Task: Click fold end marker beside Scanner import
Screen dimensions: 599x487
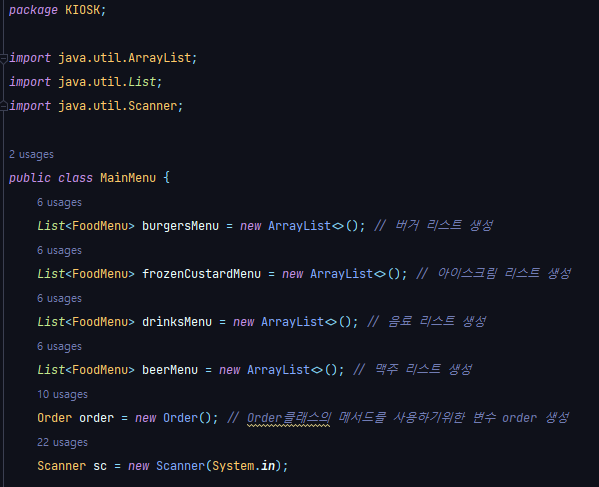Action: (3, 106)
